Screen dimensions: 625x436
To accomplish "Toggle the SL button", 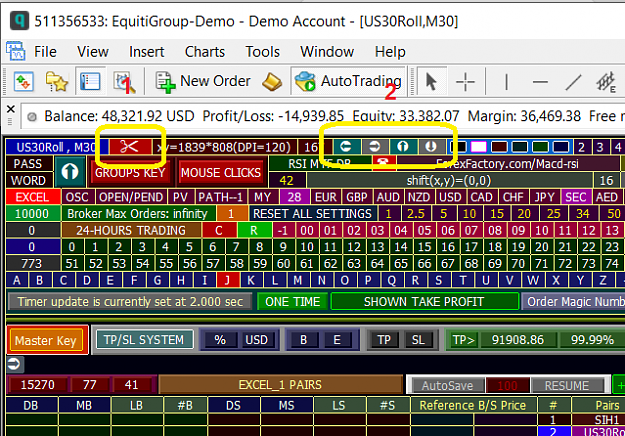I will pyautogui.click(x=418, y=340).
